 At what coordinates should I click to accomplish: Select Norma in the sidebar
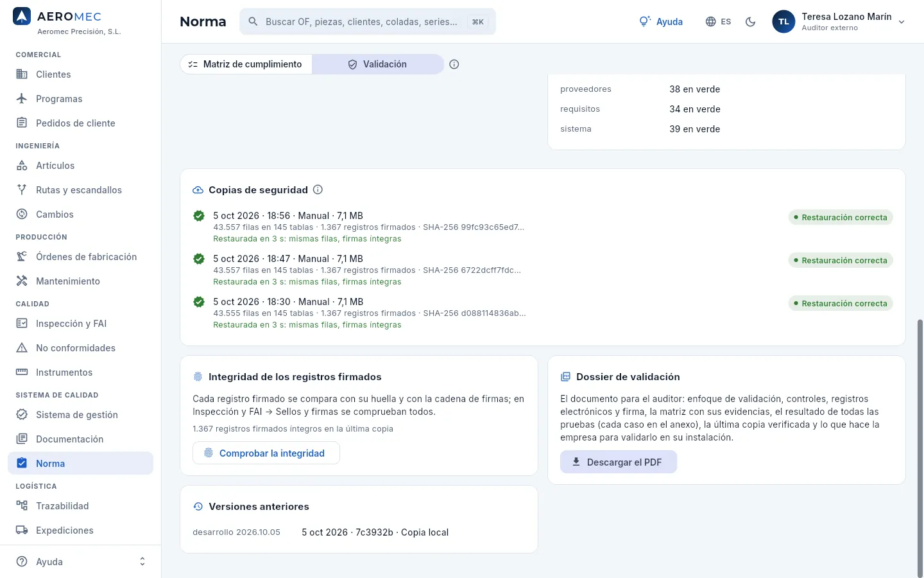click(80, 464)
